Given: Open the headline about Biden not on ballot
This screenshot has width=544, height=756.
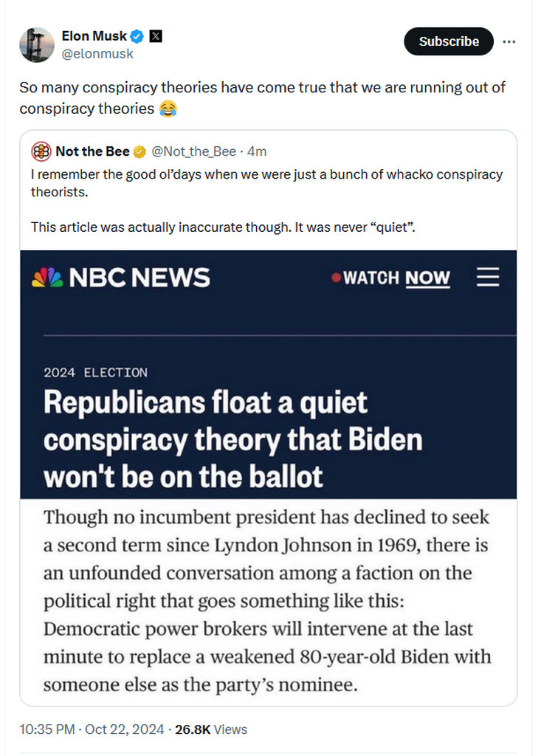Looking at the screenshot, I should pyautogui.click(x=233, y=440).
